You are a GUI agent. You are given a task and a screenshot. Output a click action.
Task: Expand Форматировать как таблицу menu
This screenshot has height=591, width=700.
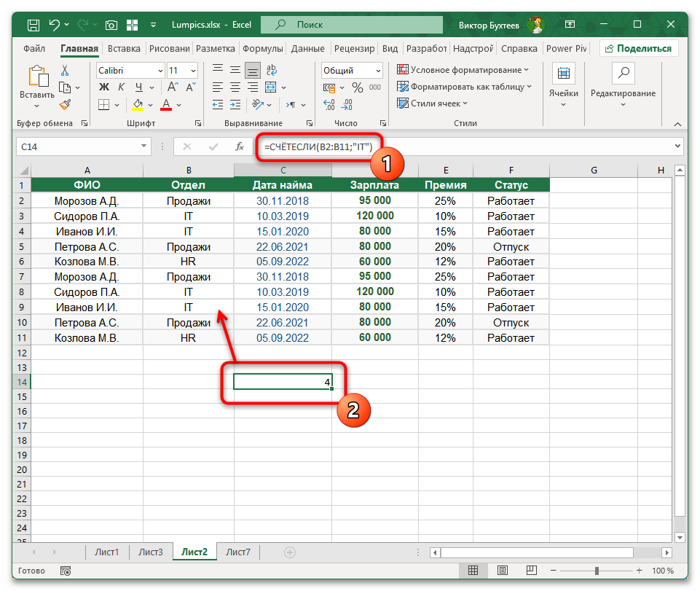(464, 87)
